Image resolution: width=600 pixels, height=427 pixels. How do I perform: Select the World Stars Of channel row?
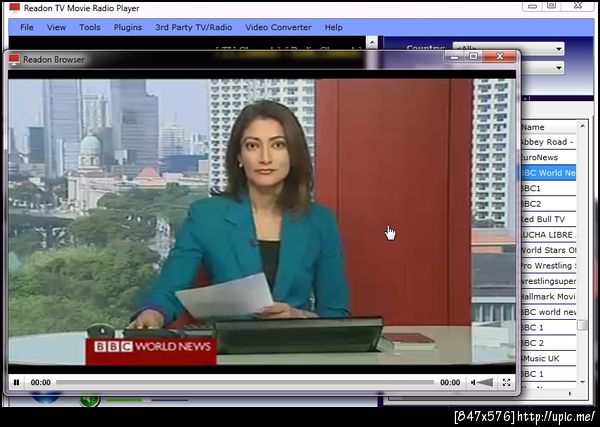point(548,250)
